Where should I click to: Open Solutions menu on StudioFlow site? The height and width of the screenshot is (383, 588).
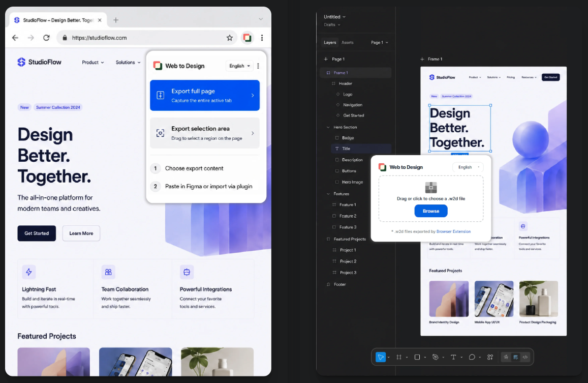click(x=128, y=63)
